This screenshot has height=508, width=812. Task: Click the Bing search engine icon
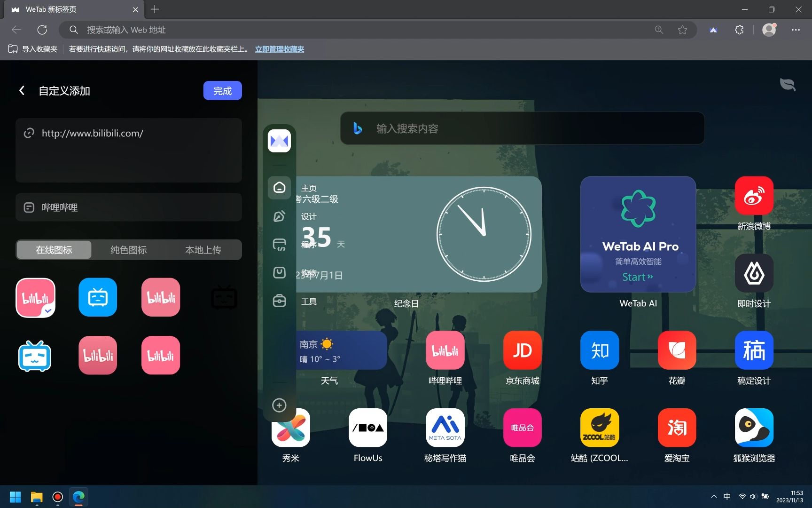click(358, 128)
